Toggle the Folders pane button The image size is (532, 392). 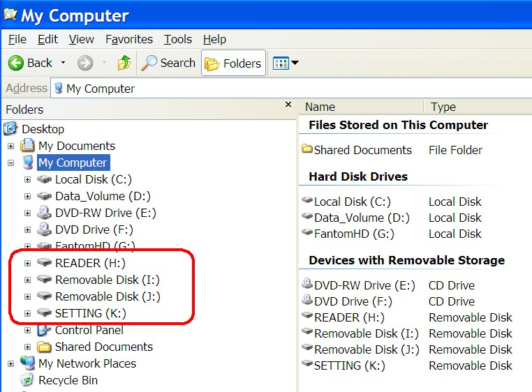[233, 63]
